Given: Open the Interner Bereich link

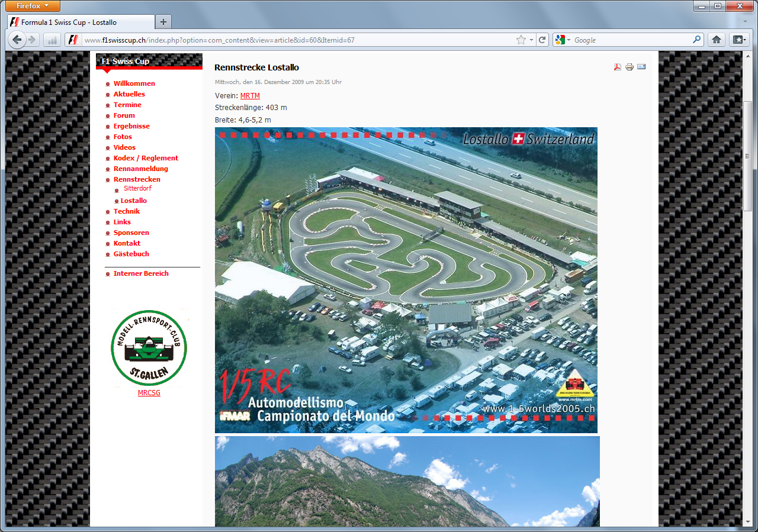Looking at the screenshot, I should 141,273.
